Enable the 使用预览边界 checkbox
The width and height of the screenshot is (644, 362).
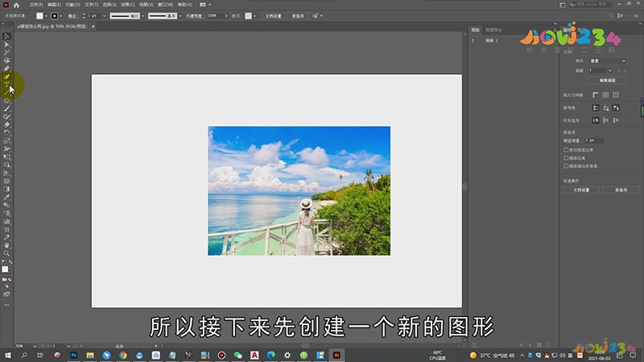click(566, 150)
